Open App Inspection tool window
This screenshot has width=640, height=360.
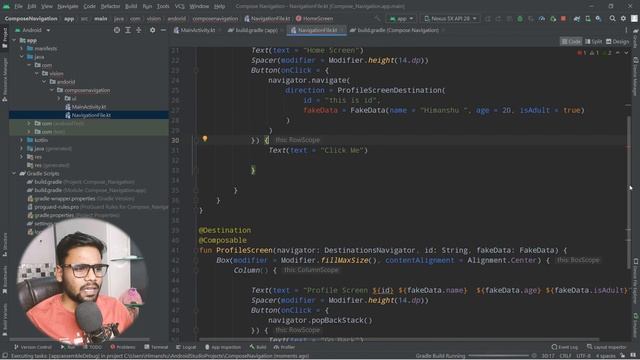tap(223, 347)
